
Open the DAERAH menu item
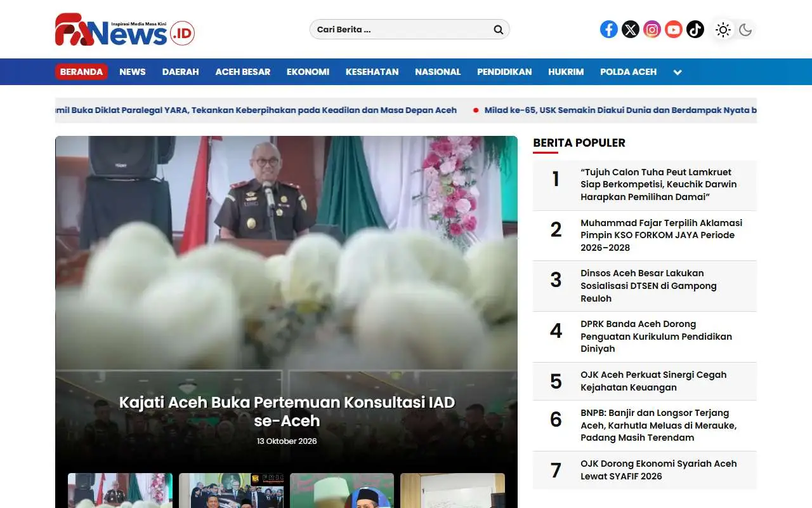point(181,72)
